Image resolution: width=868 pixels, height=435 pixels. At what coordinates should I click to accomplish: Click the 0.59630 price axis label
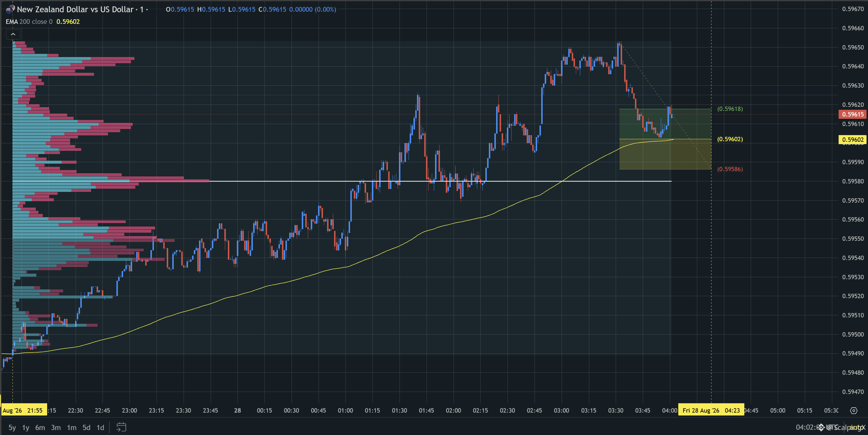pyautogui.click(x=853, y=86)
